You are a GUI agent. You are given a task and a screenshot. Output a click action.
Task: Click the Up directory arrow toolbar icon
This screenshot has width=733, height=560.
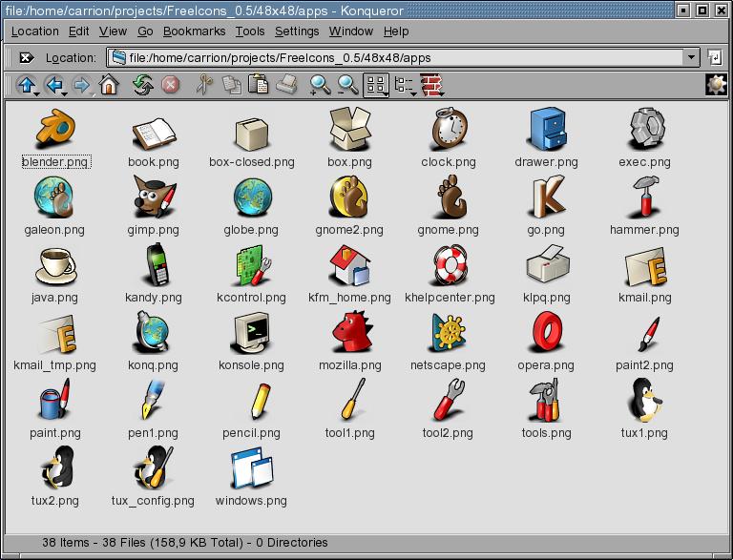[x=26, y=85]
